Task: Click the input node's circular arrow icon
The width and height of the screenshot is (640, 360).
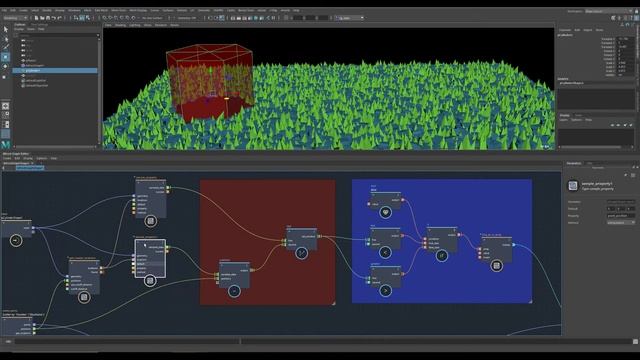Action: click(16, 240)
